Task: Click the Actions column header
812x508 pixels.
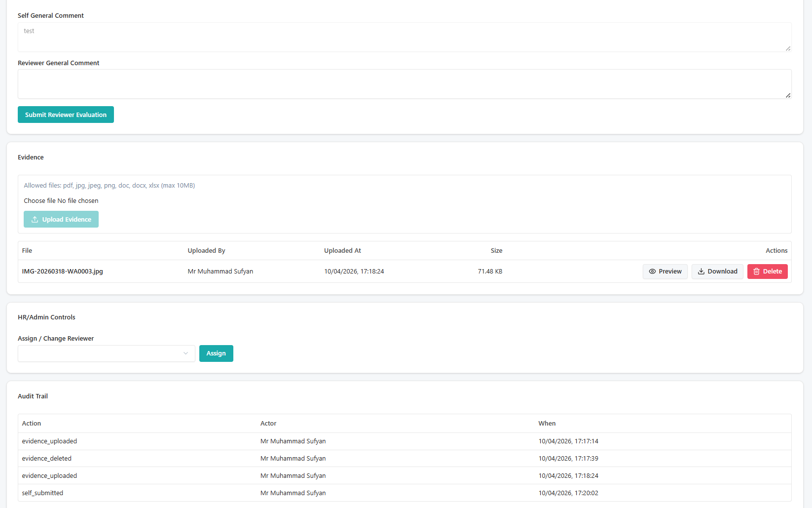Action: 776,251
